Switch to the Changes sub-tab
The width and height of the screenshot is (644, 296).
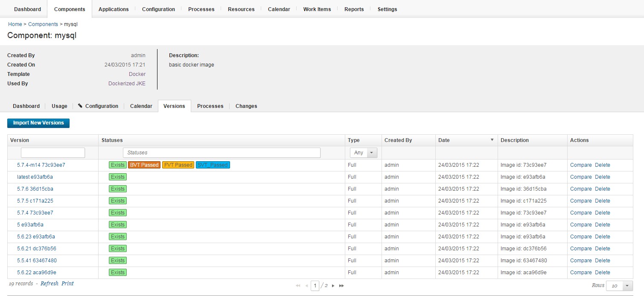[x=246, y=106]
